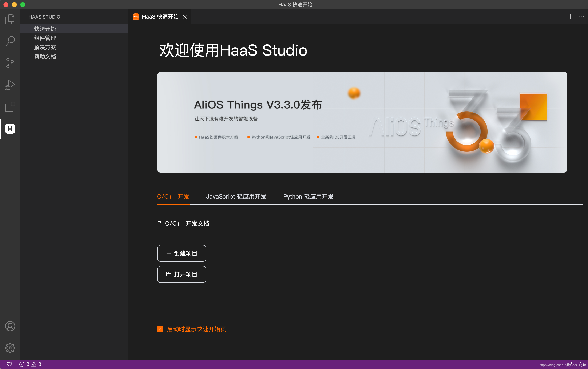
Task: Click the notifications bell in status bar
Action: 582,364
